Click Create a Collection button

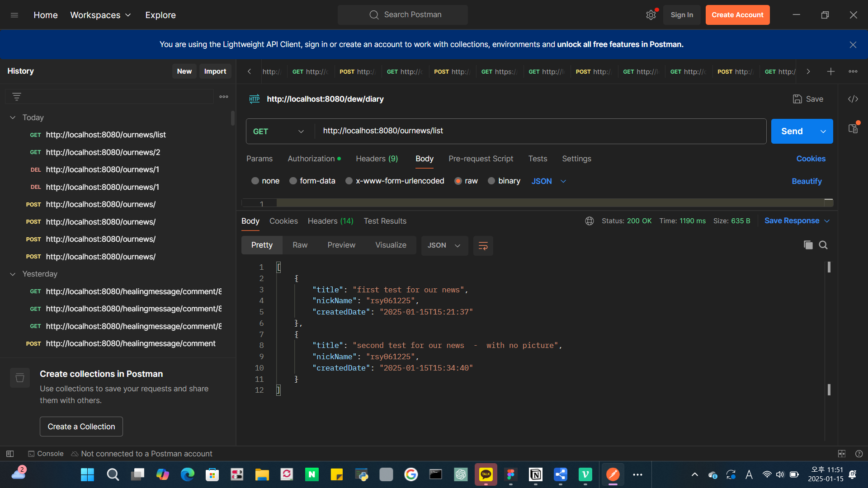click(81, 427)
